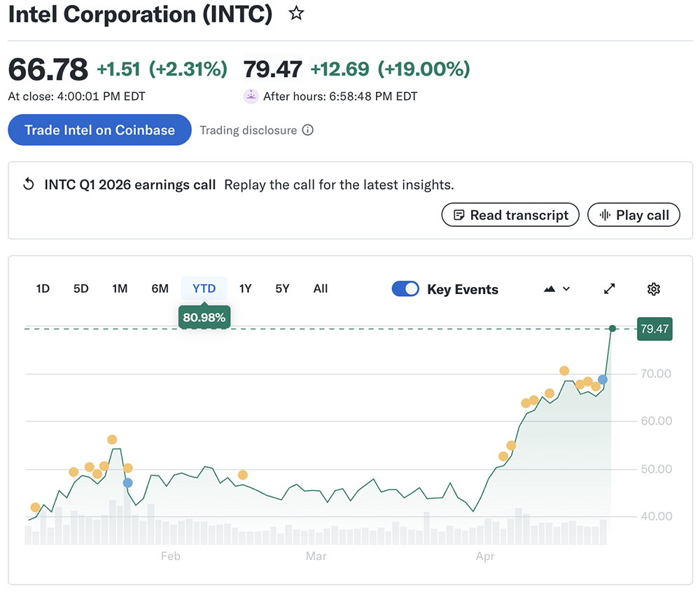Select the 1M chart range
The height and width of the screenshot is (593, 700).
[120, 288]
